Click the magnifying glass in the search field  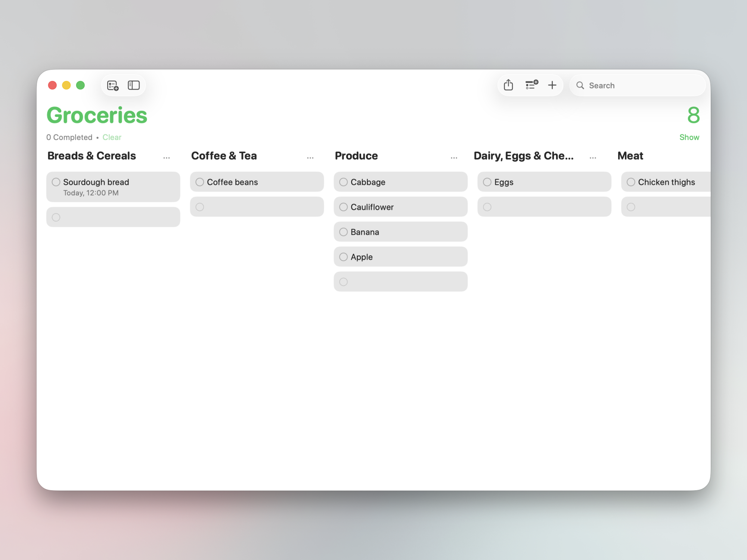(x=580, y=85)
